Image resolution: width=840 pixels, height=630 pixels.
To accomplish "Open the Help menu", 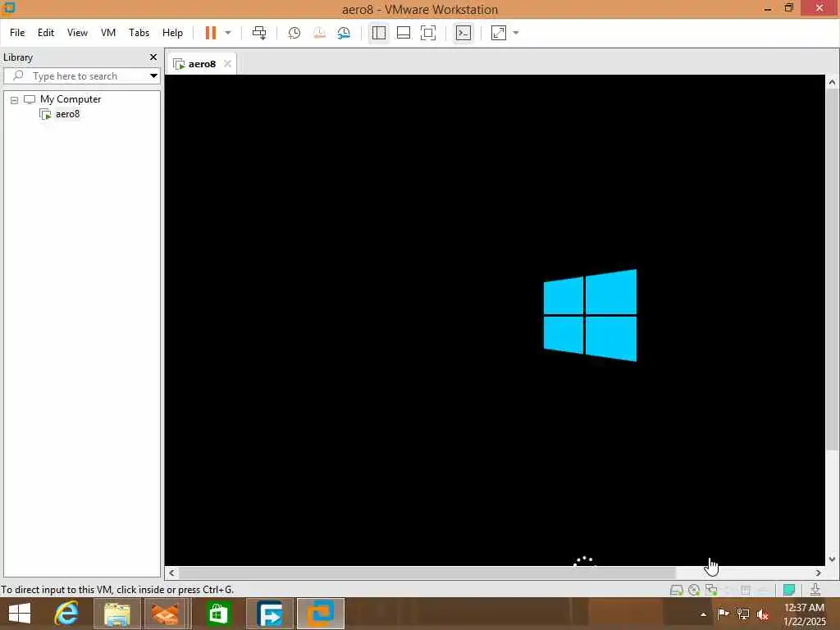I will pyautogui.click(x=172, y=33).
